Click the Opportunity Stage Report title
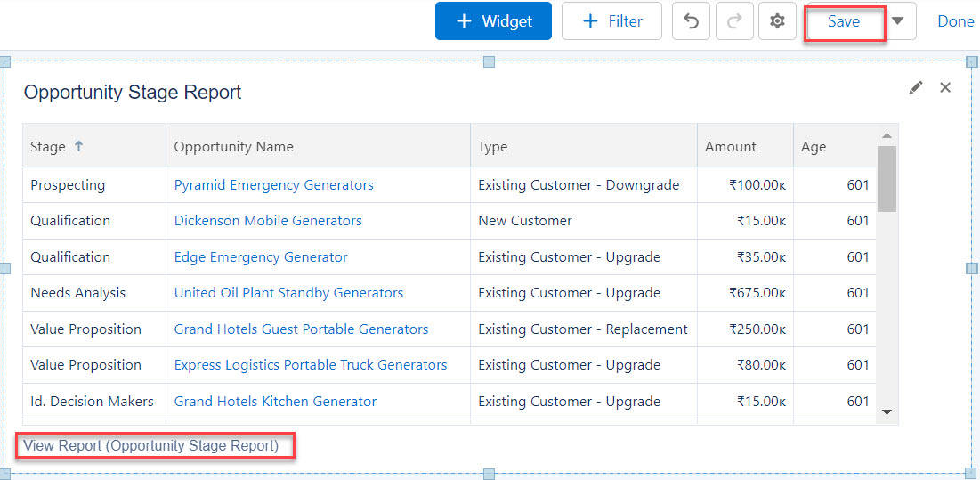The height and width of the screenshot is (480, 980). [x=133, y=93]
